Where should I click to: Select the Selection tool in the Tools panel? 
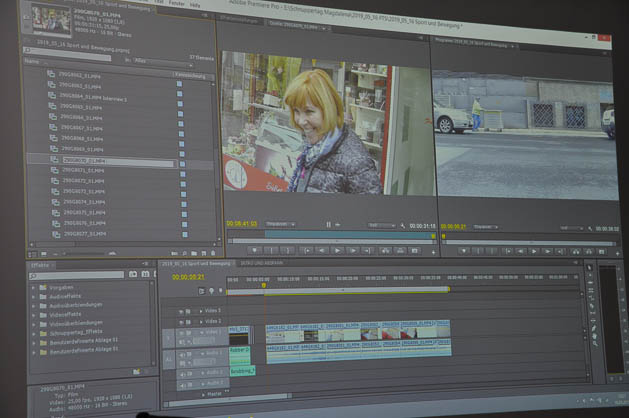tap(589, 268)
